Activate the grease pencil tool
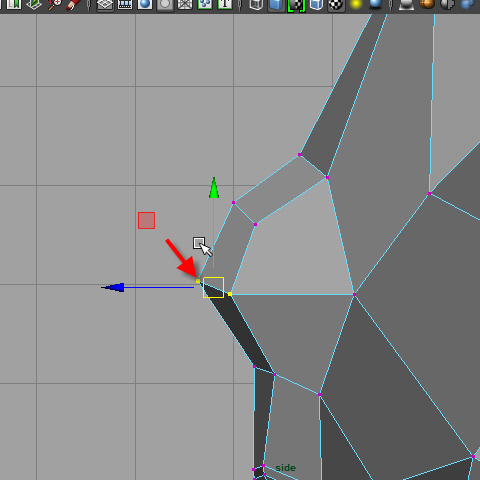Screen dimensions: 480x480 73,4
